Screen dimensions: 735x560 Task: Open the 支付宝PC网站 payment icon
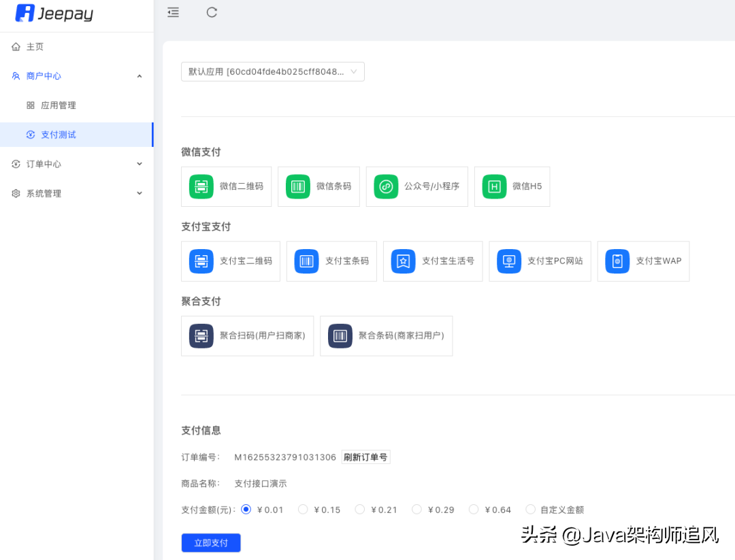click(x=540, y=261)
